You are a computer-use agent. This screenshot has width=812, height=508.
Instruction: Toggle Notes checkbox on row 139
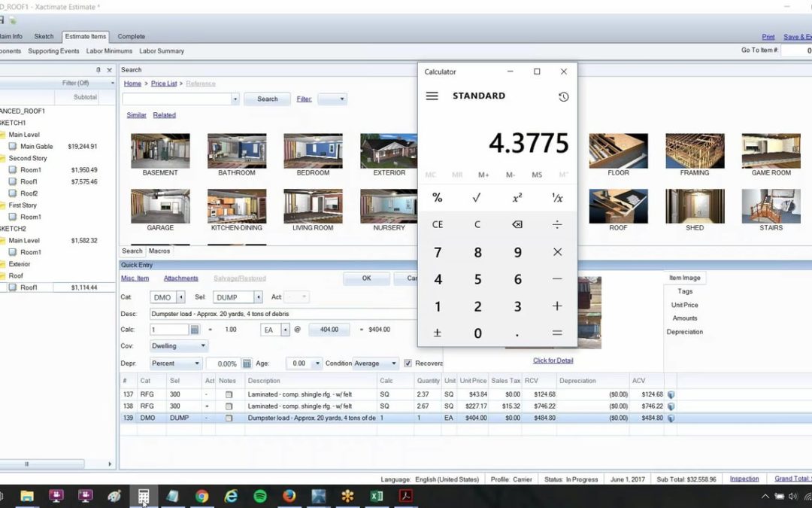(x=229, y=418)
